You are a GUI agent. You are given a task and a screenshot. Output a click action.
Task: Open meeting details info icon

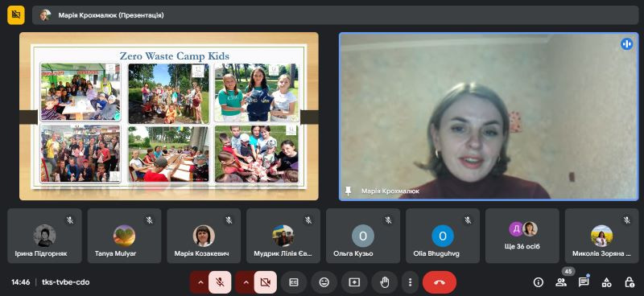point(538,282)
